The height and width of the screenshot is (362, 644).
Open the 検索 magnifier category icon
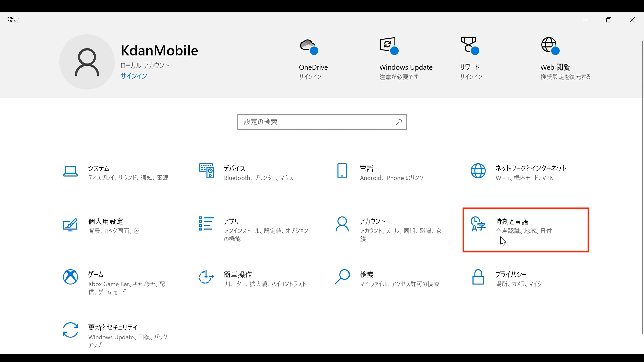pyautogui.click(x=342, y=277)
